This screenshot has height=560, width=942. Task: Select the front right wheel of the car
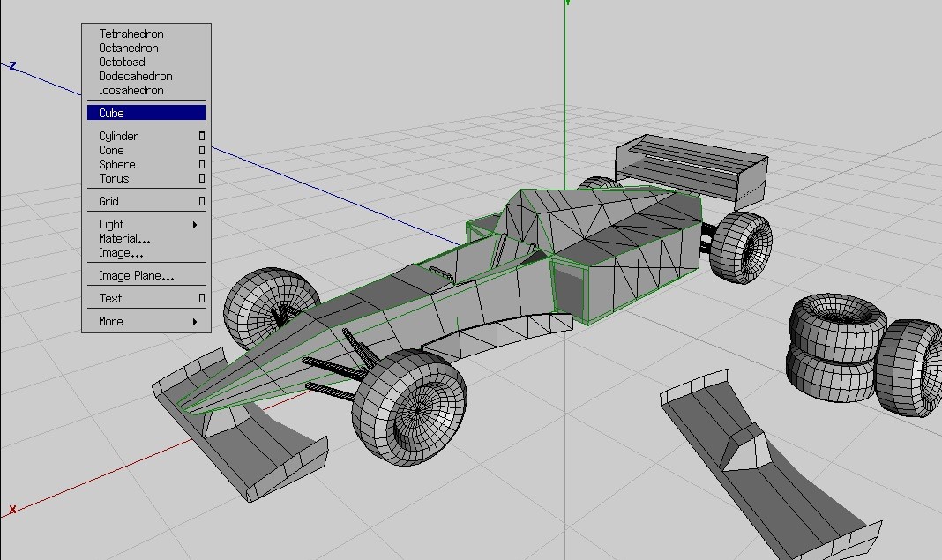click(x=409, y=407)
